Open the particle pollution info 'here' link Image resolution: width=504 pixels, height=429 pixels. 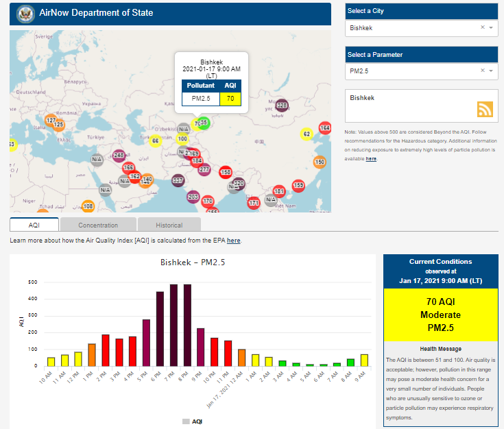point(371,158)
